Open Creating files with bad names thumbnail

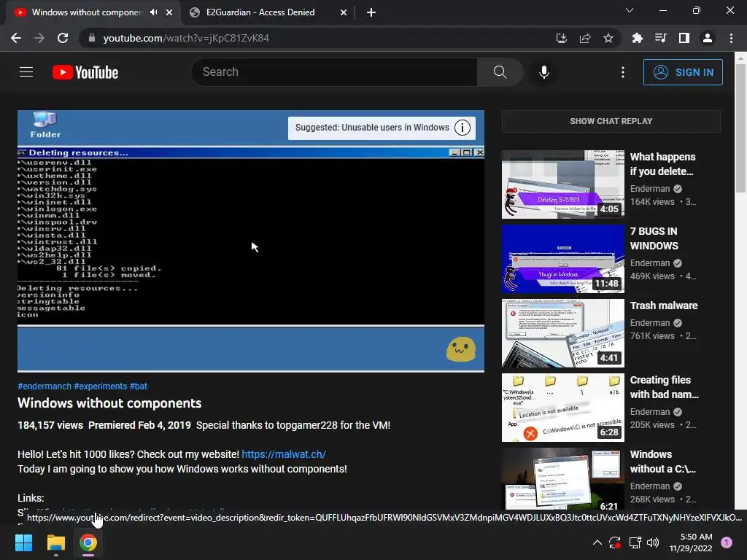(562, 408)
